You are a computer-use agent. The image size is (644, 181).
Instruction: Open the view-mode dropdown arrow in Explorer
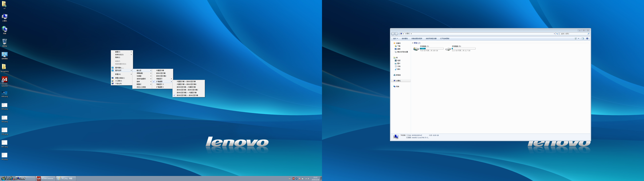coord(578,38)
